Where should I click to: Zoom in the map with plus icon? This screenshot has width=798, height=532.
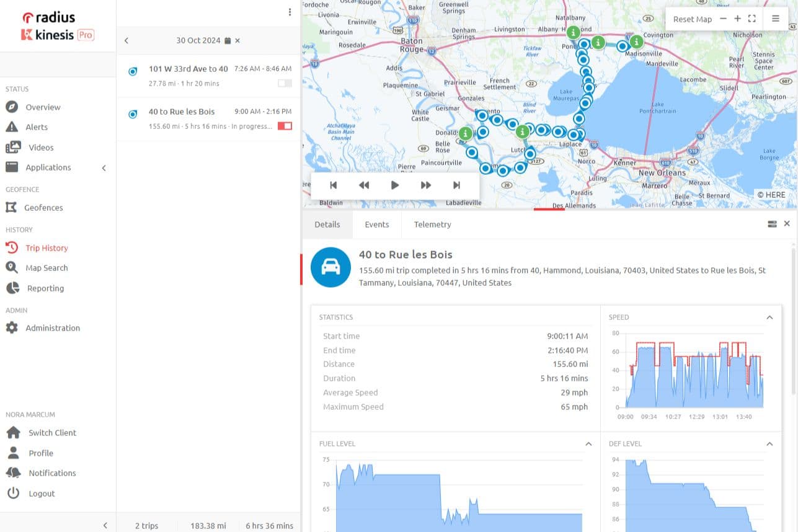(737, 19)
